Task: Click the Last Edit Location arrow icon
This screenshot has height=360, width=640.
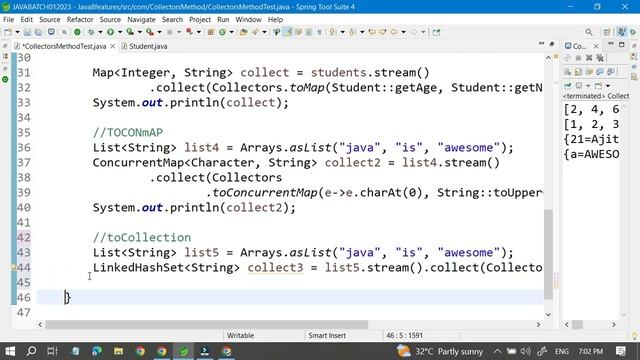Action: (372, 32)
